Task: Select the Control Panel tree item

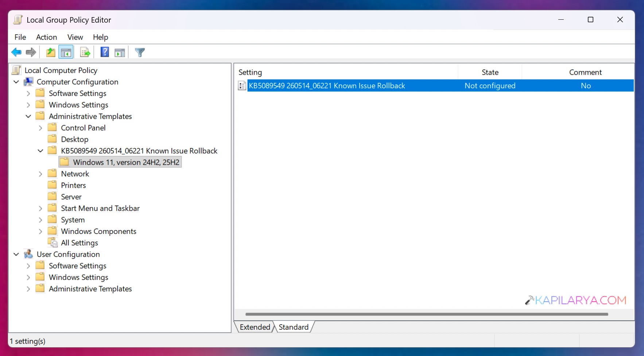Action: (83, 128)
